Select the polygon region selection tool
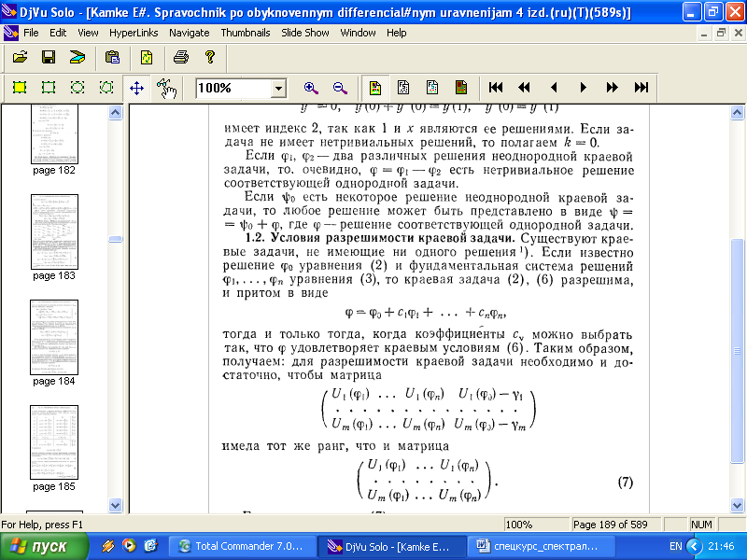The width and height of the screenshot is (747, 560). (x=106, y=88)
